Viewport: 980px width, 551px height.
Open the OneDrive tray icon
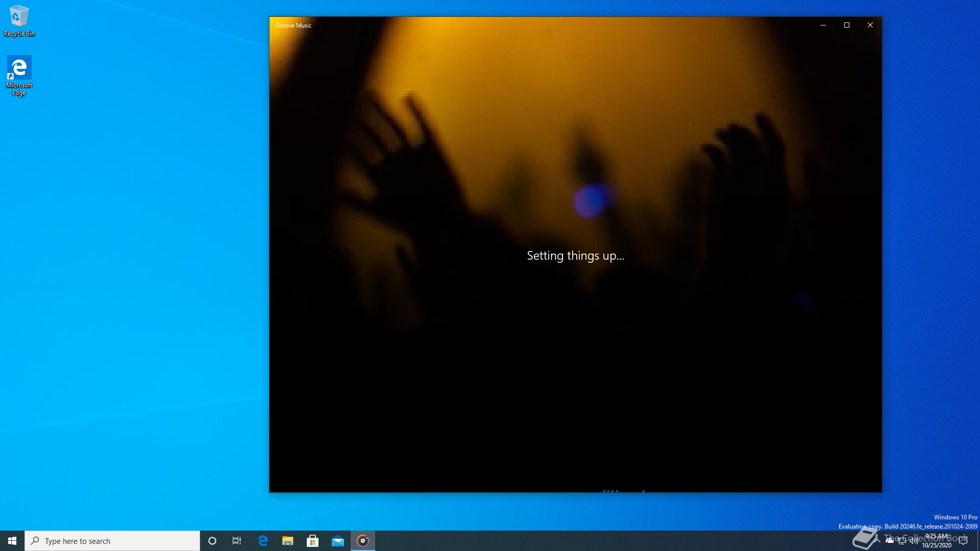(x=890, y=541)
